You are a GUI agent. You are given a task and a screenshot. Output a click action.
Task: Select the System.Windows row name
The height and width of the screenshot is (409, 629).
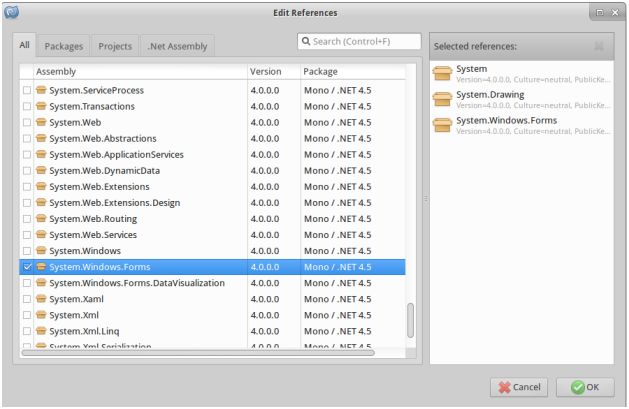click(85, 251)
